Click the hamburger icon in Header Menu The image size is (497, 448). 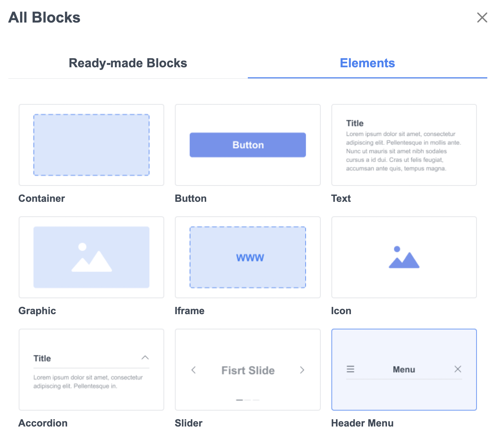(351, 369)
